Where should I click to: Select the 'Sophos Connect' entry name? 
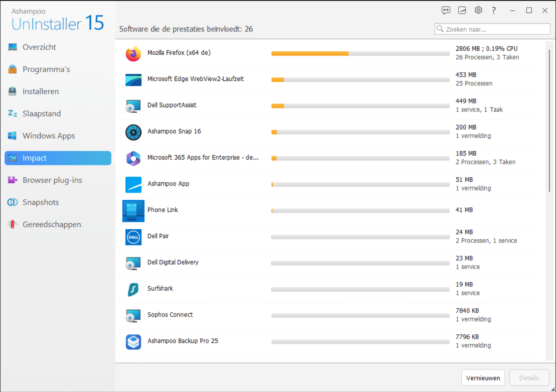(170, 315)
